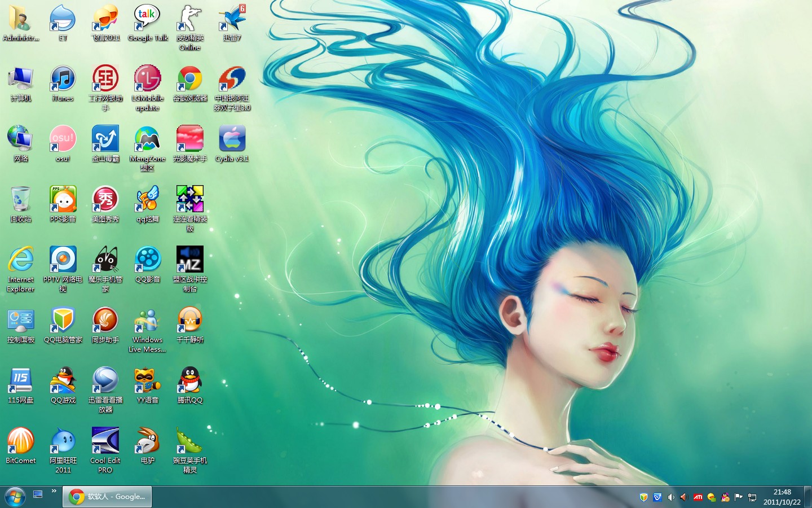Screen dimensions: 812x508
Task: Open the qq炫舞 game shortcut
Action: [148, 205]
